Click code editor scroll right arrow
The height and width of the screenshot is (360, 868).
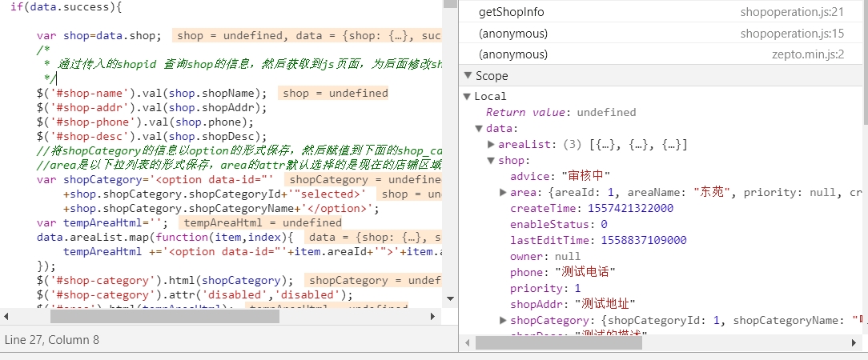(x=433, y=317)
